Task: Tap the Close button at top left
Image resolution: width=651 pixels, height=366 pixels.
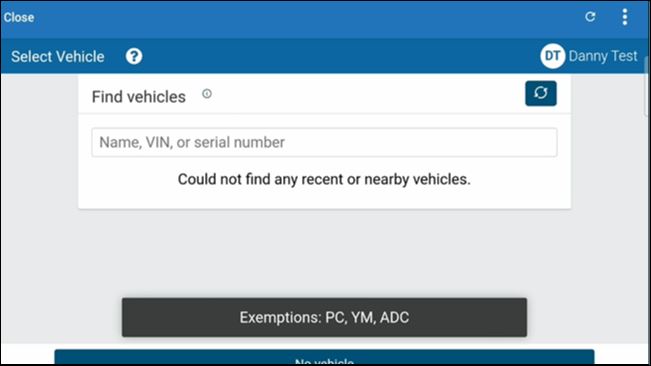Action: (19, 17)
